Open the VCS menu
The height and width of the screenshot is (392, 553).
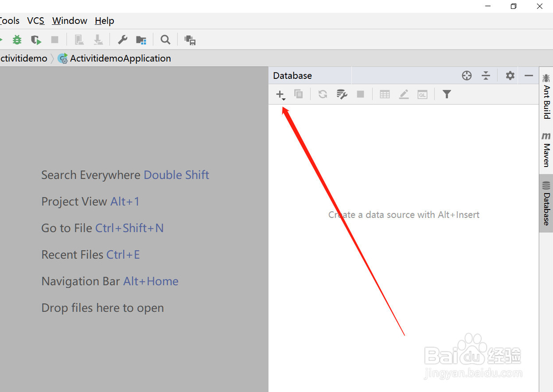[35, 20]
